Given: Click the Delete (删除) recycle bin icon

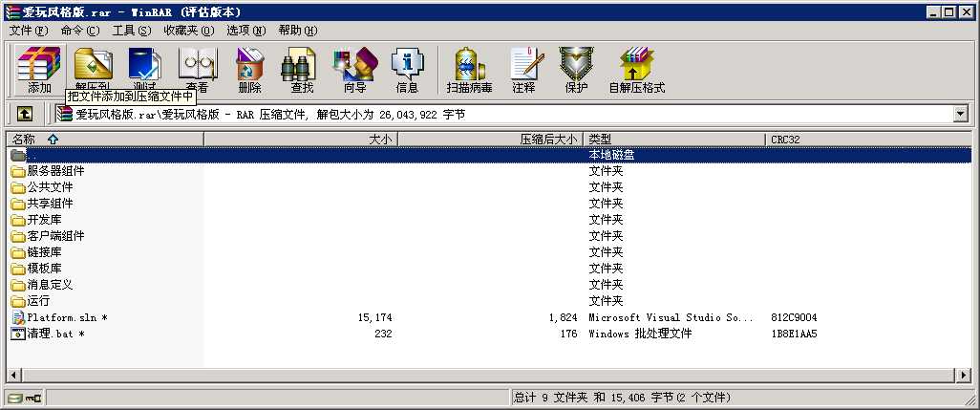Looking at the screenshot, I should [249, 64].
